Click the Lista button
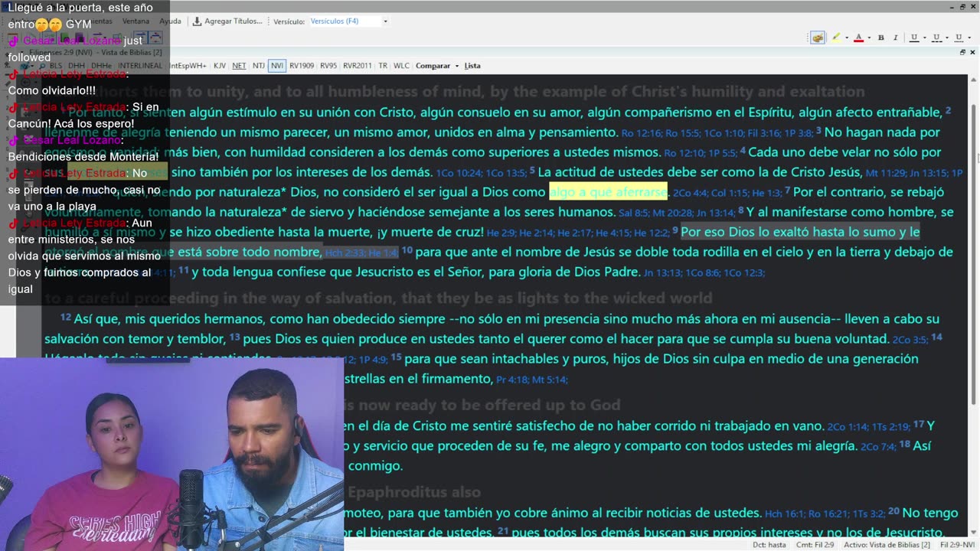Image resolution: width=980 pixels, height=551 pixels. point(472,66)
